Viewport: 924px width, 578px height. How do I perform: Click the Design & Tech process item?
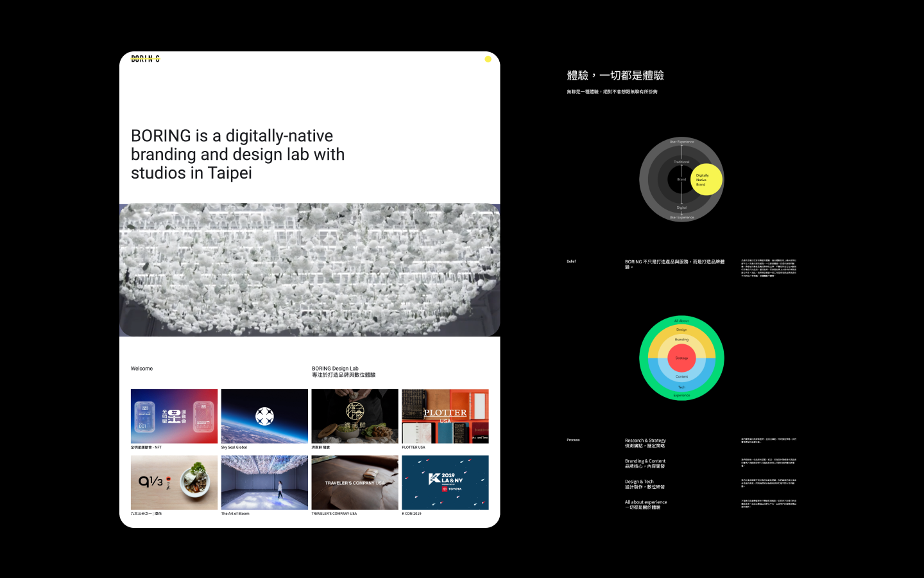(x=644, y=484)
